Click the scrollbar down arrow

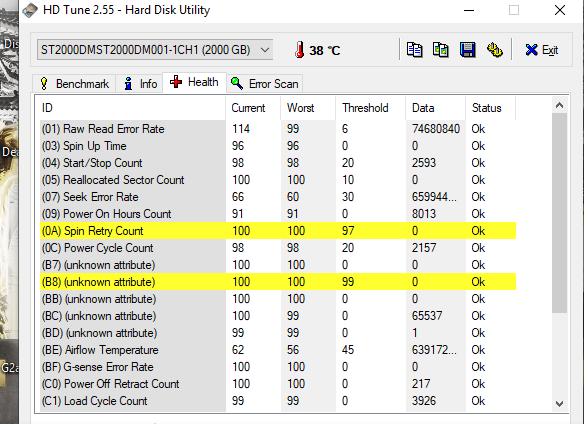559,404
